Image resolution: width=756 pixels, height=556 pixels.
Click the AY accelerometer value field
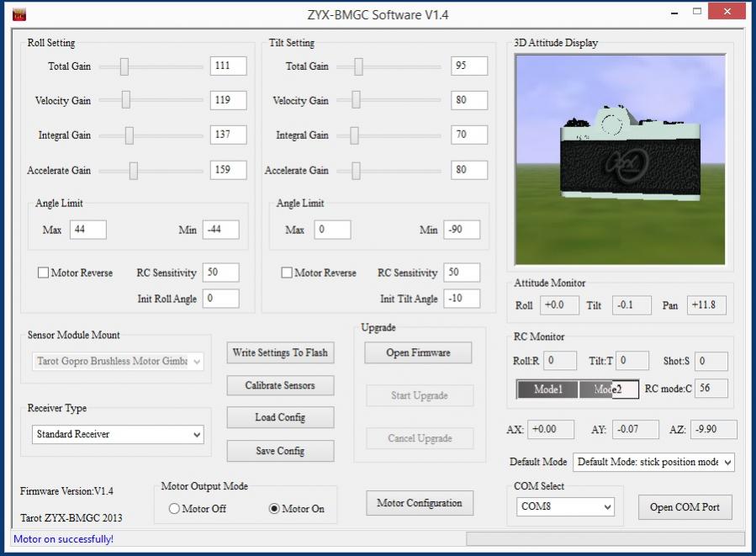pyautogui.click(x=636, y=429)
